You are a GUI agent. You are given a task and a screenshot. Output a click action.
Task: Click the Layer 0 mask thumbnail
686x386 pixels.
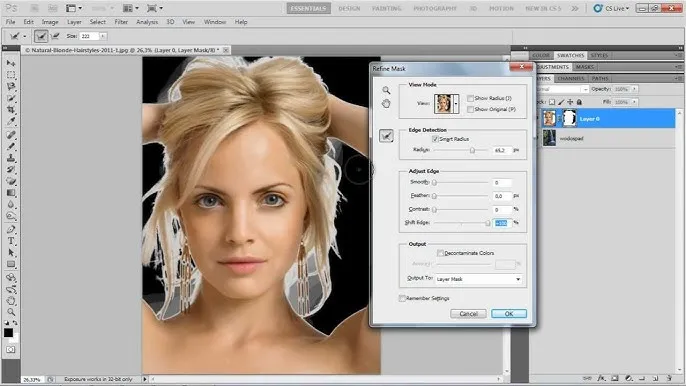point(569,119)
